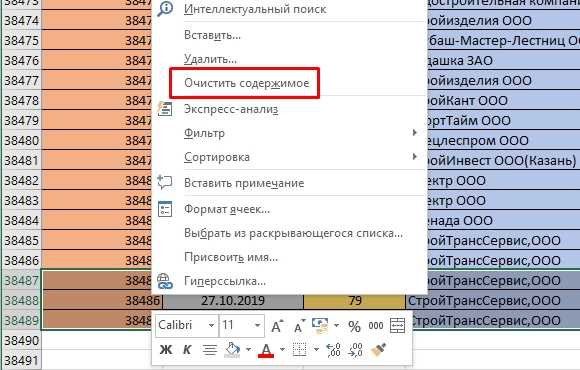Apply thousands separator (000) format
580x370 pixels.
click(375, 326)
